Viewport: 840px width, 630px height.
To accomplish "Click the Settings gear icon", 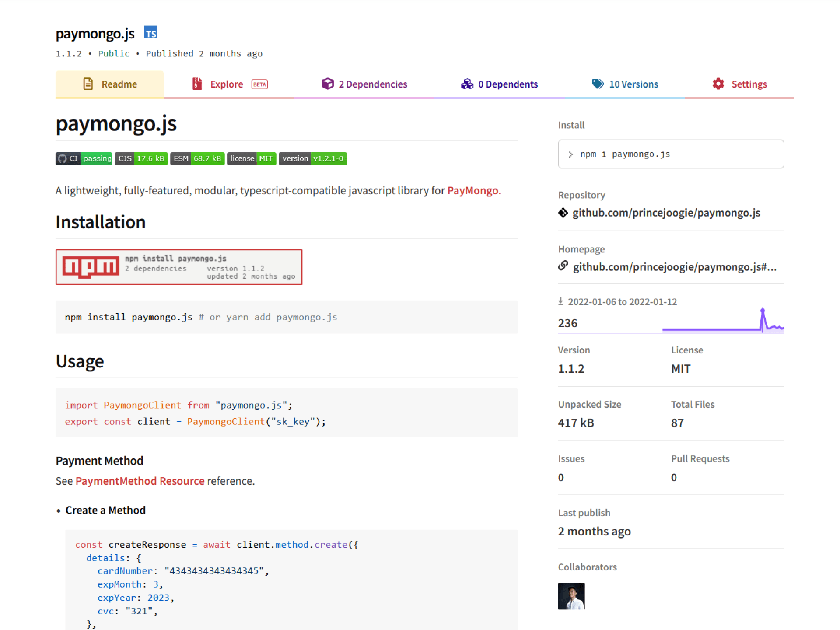I will coord(718,84).
